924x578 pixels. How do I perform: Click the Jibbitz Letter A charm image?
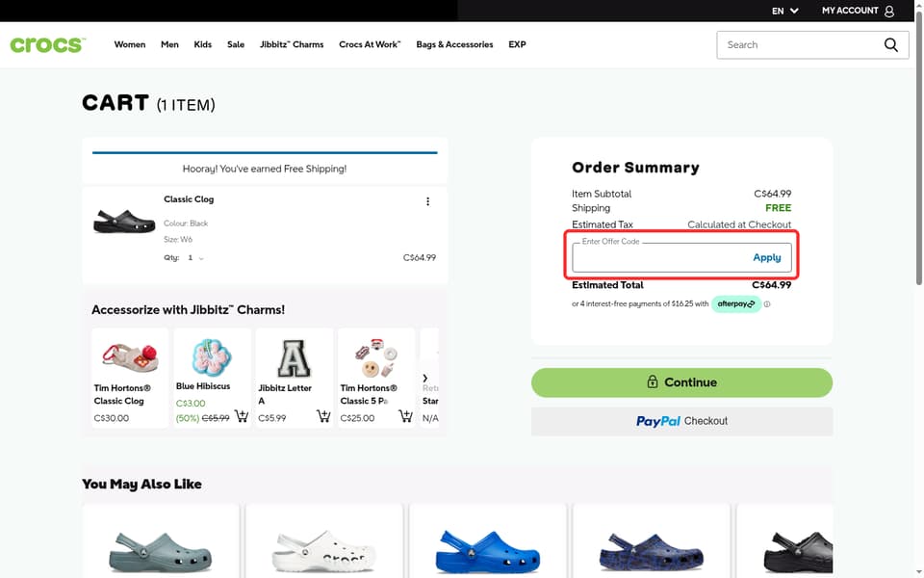click(x=294, y=358)
